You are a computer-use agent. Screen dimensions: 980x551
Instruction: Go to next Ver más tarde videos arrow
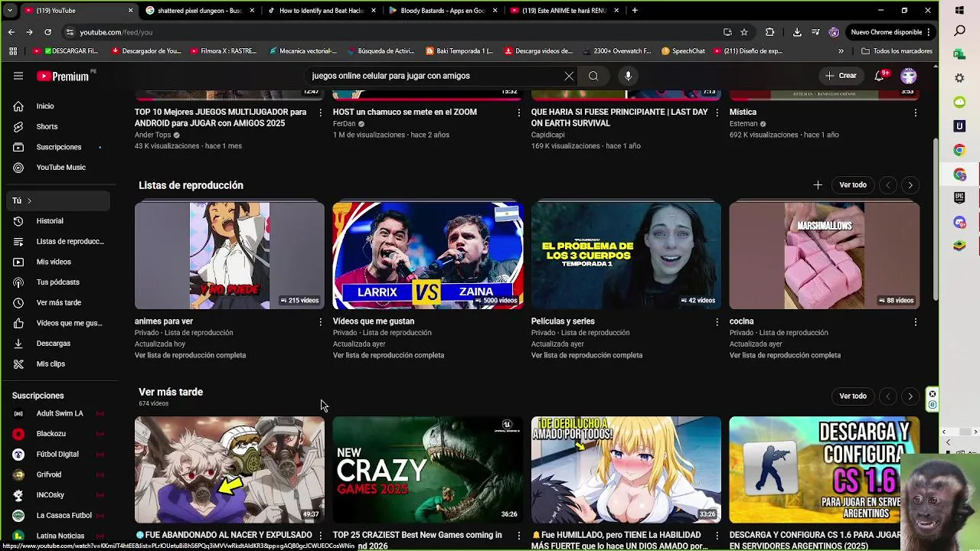[910, 396]
